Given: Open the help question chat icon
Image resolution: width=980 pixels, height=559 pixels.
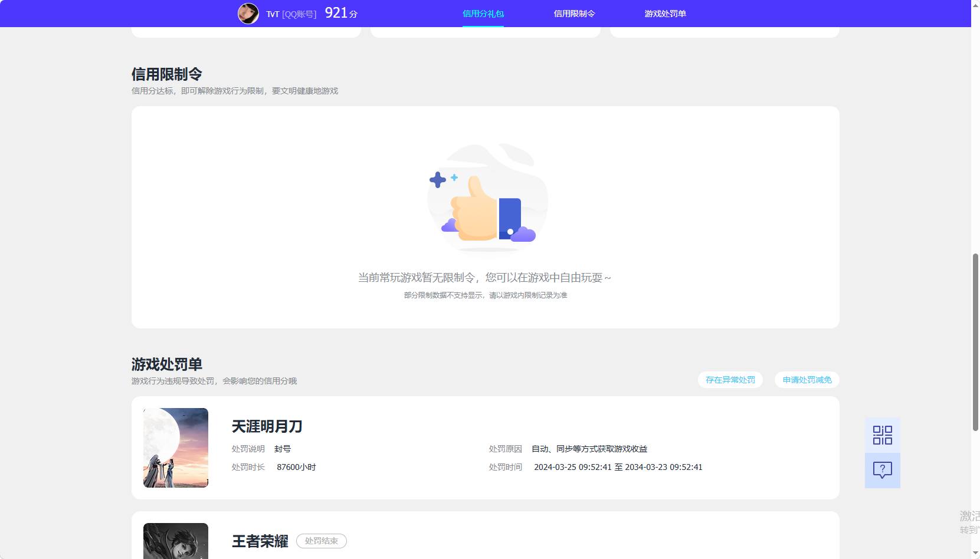Looking at the screenshot, I should pos(882,470).
